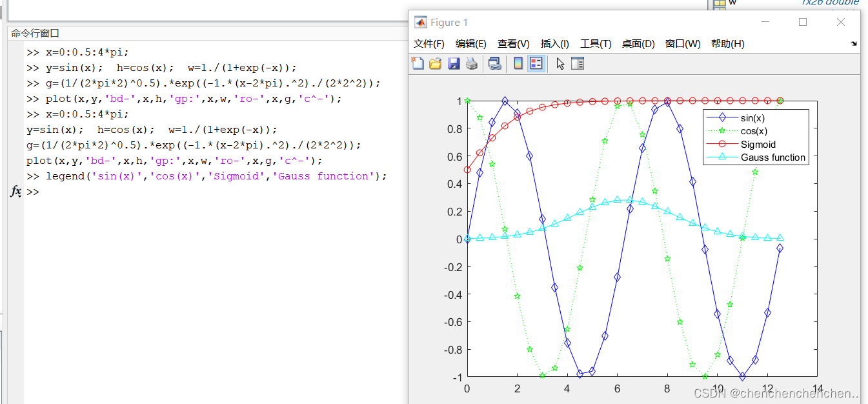Viewport: 868px width, 404px height.
Task: Open the 查看(V) menu
Action: [514, 44]
